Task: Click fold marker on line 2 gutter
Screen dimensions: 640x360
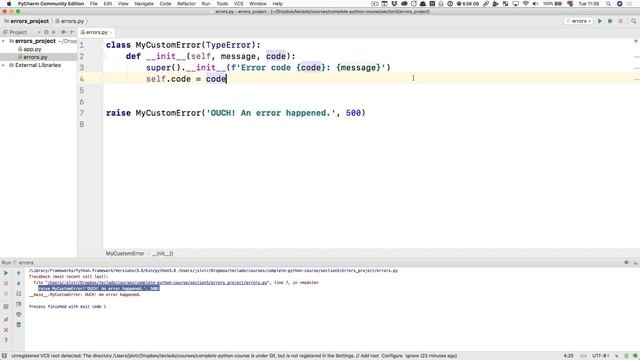Action: (103, 56)
